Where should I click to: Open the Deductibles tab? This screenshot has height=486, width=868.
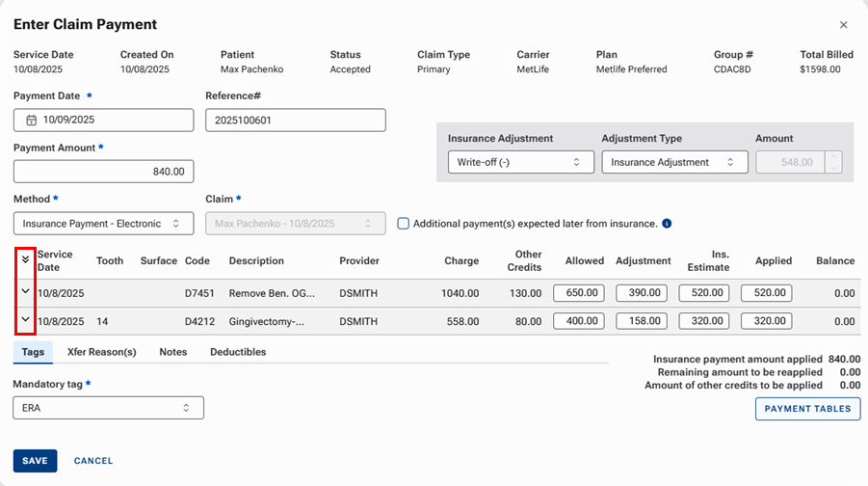tap(238, 352)
